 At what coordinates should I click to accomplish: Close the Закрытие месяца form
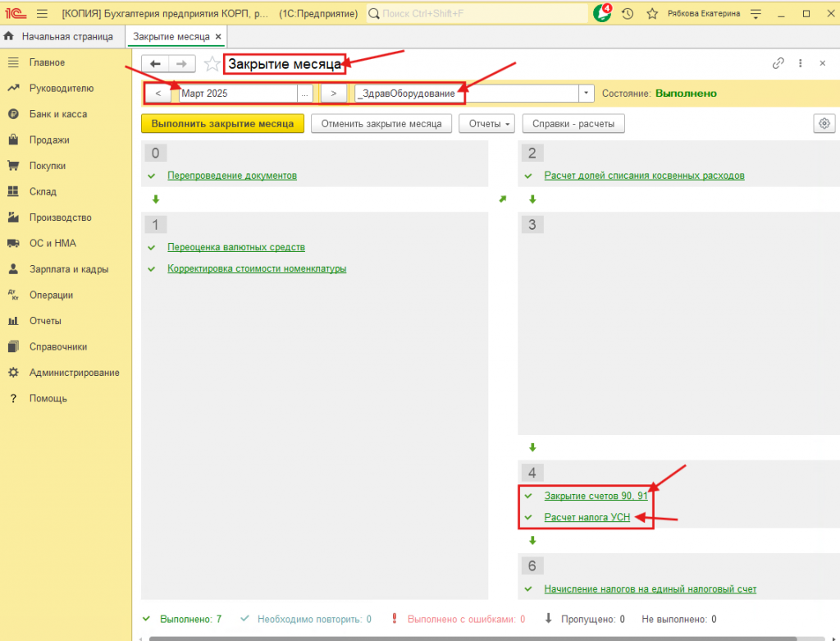point(822,63)
